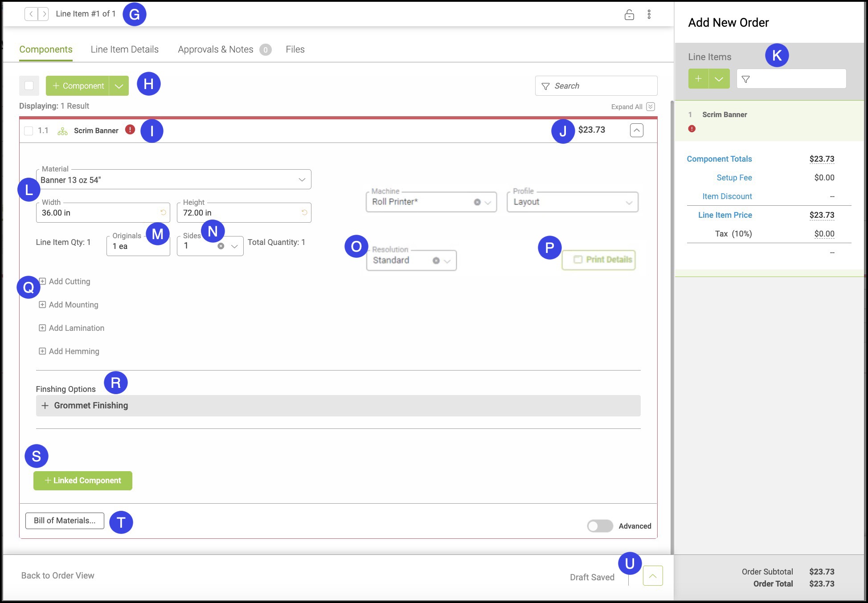Click the Bill of Materials button
868x603 pixels.
pos(65,521)
